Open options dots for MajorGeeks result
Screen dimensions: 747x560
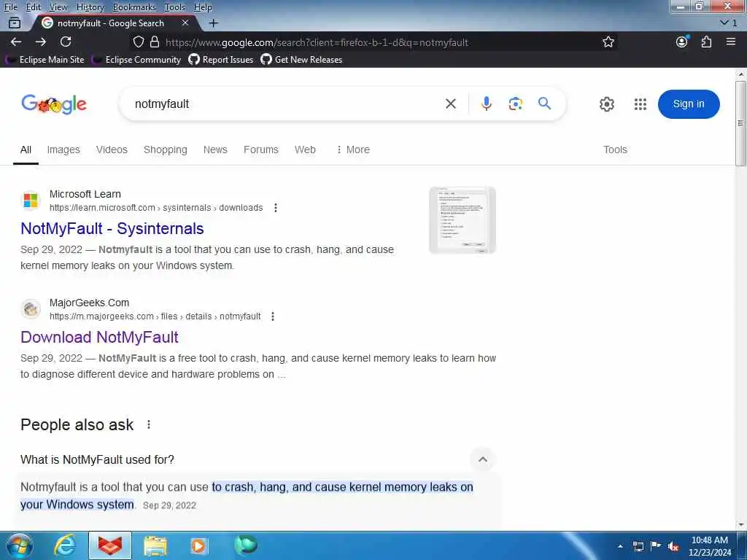click(273, 316)
